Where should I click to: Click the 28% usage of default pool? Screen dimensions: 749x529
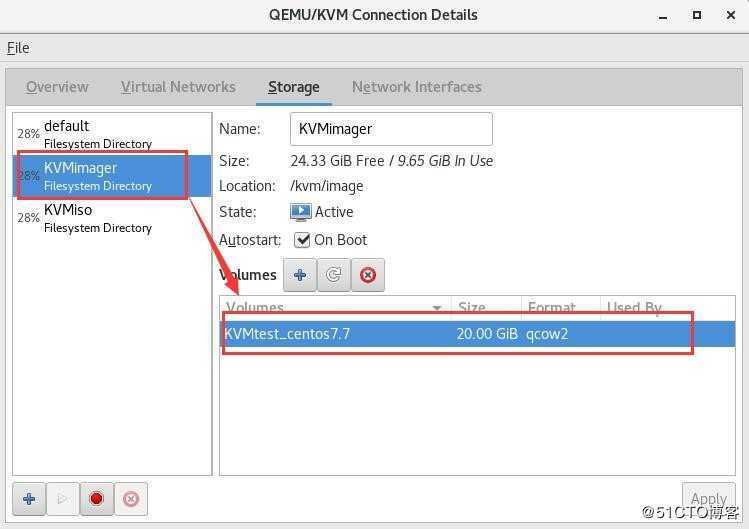coord(29,134)
